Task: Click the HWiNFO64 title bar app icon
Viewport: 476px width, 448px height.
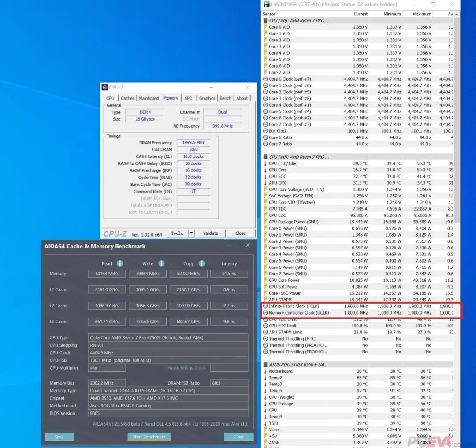Action: (x=266, y=4)
